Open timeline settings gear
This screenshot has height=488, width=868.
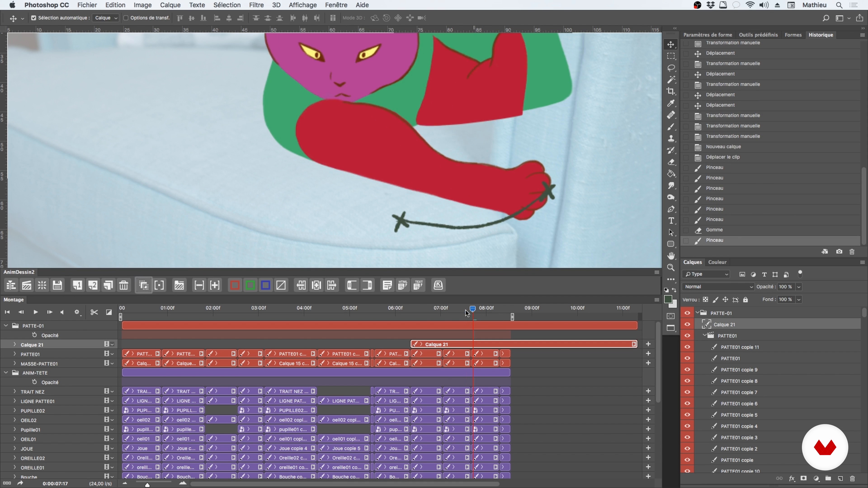(x=77, y=312)
